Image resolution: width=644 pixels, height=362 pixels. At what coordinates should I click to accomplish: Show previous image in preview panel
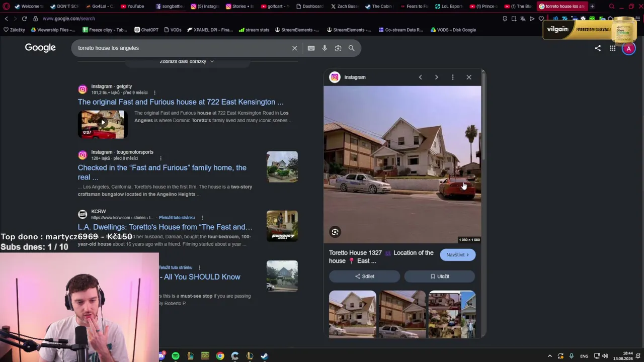(420, 77)
